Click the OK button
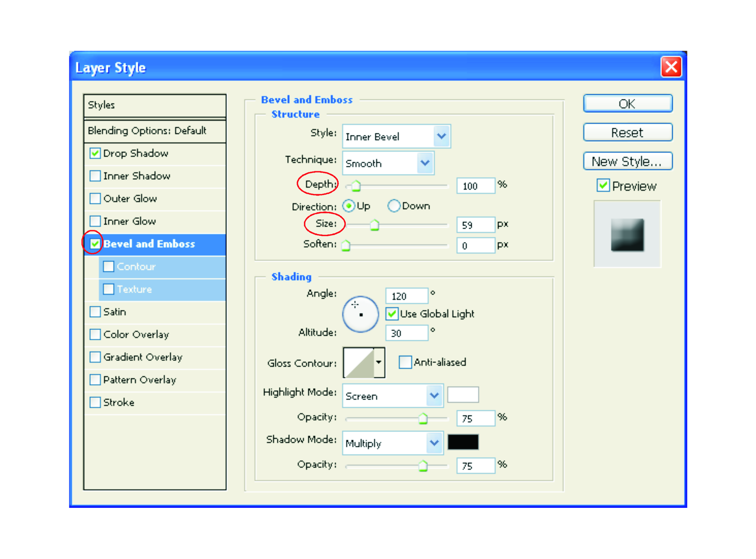The image size is (756, 559). 627,104
